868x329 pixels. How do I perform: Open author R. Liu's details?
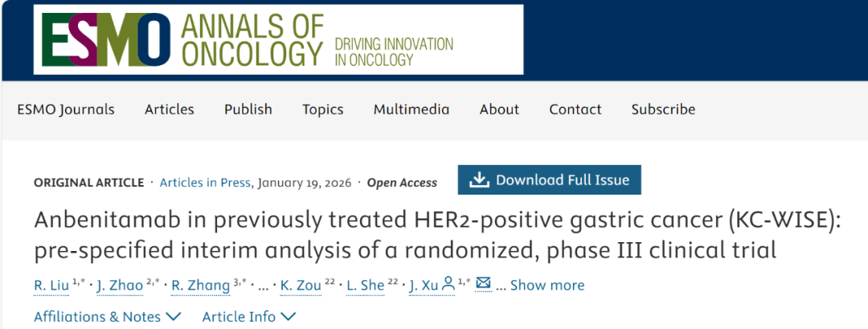[x=51, y=285]
